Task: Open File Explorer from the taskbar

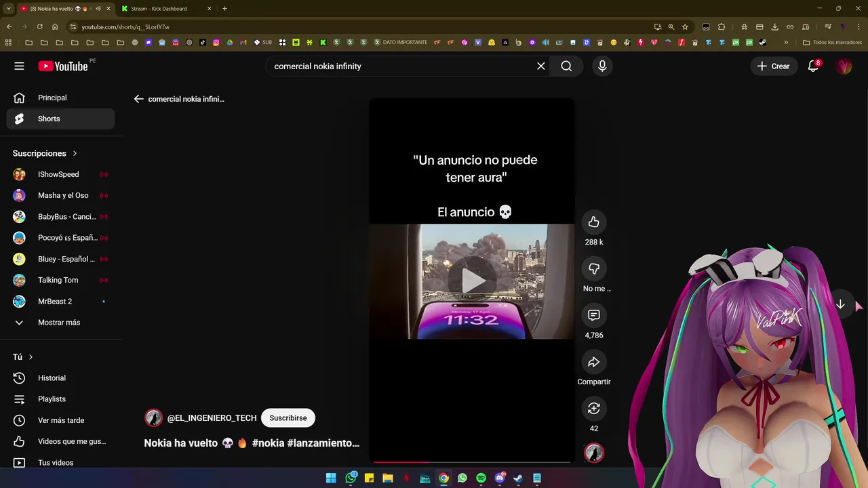Action: tap(387, 478)
